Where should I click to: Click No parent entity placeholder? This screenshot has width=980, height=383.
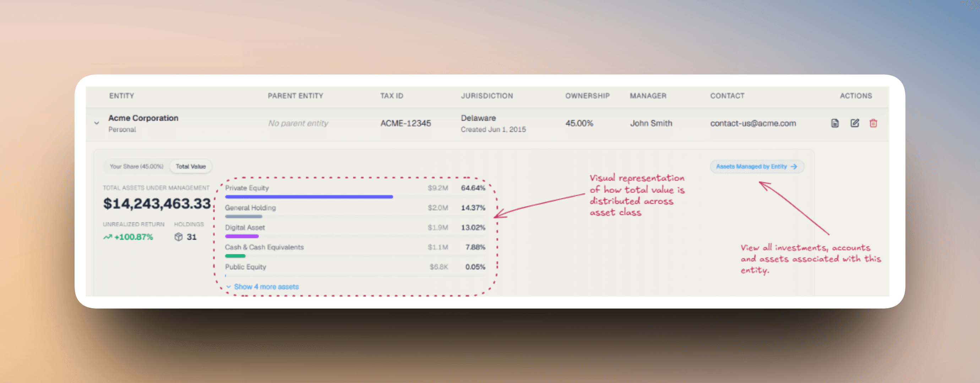(298, 123)
